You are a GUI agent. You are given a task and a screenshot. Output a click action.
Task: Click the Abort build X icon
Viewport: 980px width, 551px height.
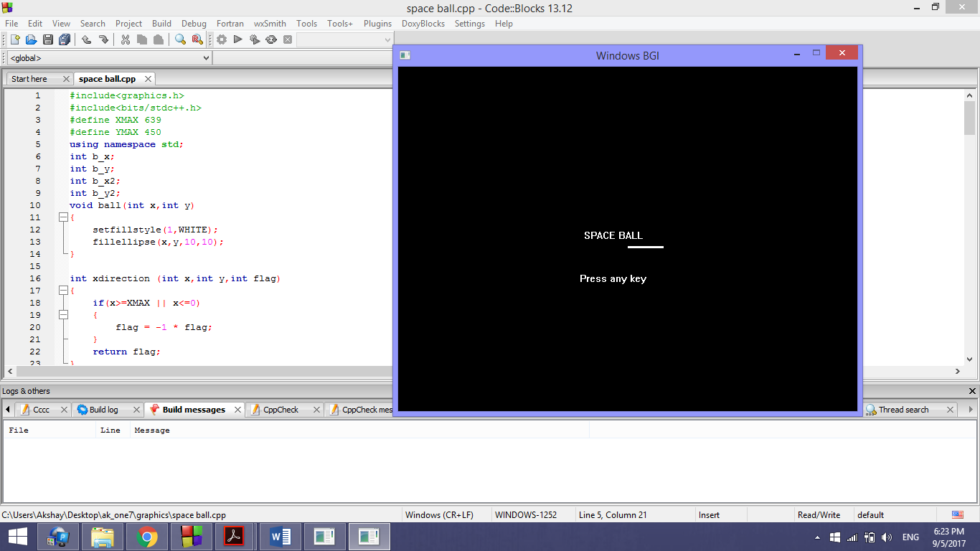pyautogui.click(x=288, y=39)
